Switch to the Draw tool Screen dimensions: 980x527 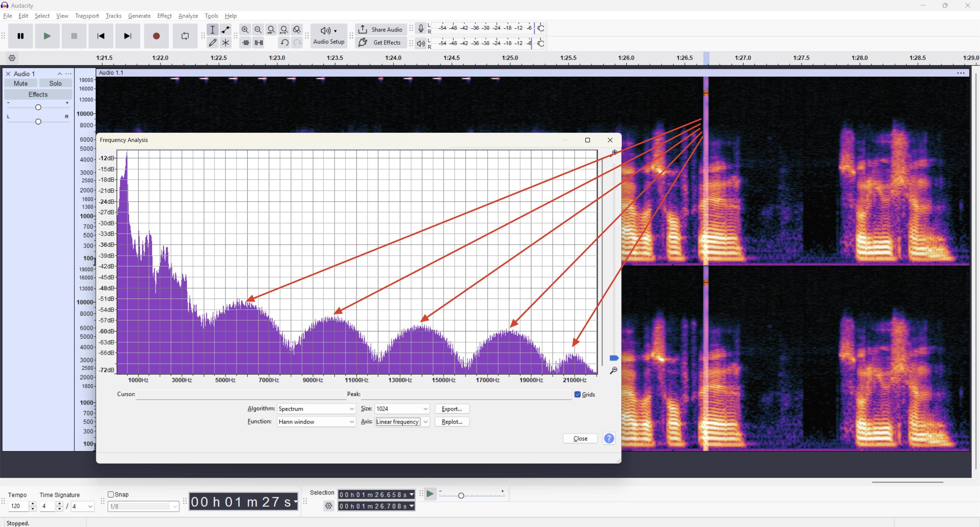coord(213,42)
